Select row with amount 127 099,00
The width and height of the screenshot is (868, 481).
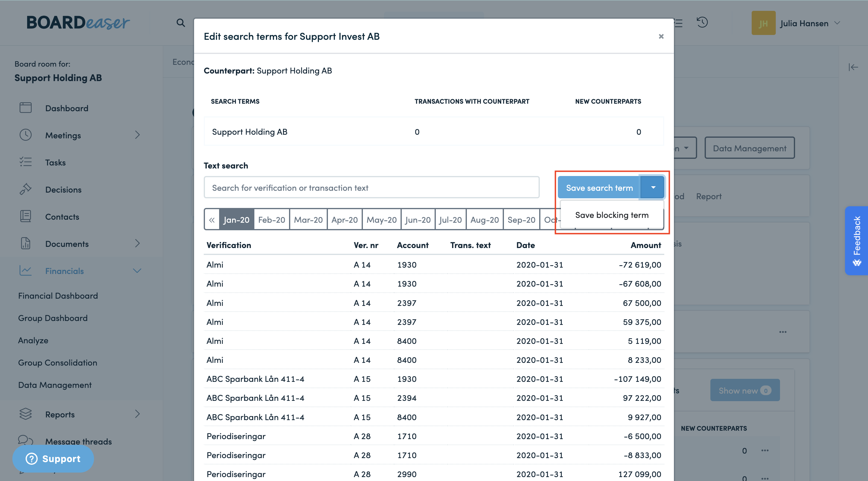click(434, 473)
